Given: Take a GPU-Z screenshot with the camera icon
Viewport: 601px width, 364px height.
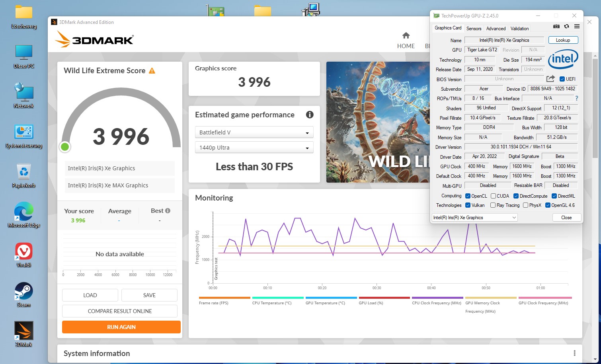Looking at the screenshot, I should pos(556,27).
